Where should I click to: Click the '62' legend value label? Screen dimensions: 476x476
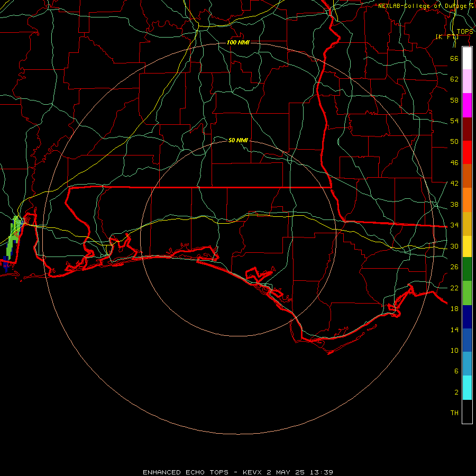tap(454, 79)
